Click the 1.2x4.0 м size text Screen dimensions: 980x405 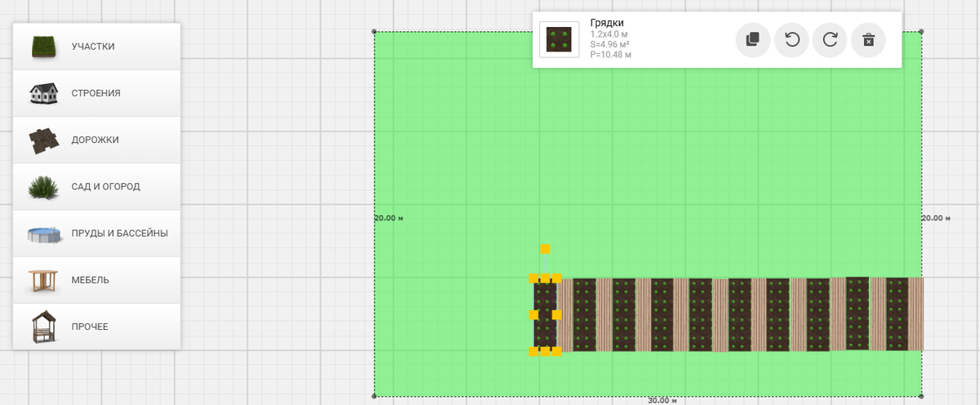[x=609, y=35]
